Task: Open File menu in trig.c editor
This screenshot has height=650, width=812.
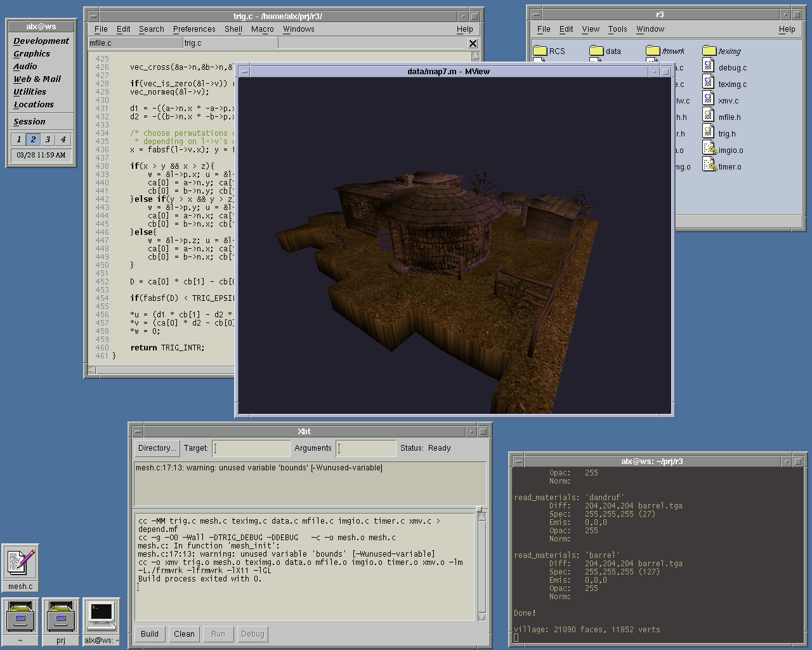Action: 101,29
